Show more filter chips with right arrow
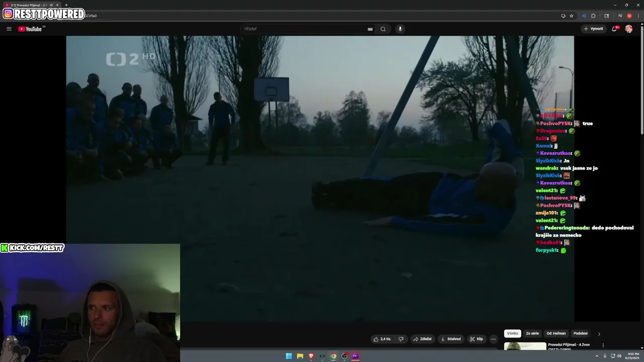The image size is (644, 362). tap(599, 334)
